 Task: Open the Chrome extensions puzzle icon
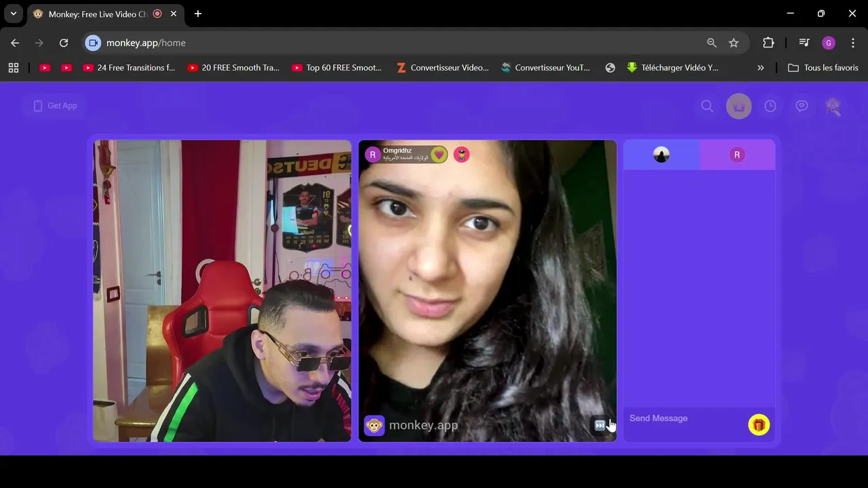(x=768, y=43)
